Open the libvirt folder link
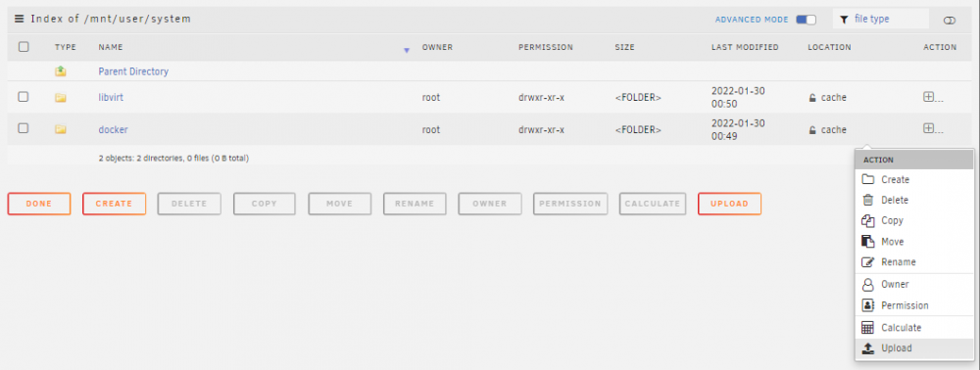 112,97
